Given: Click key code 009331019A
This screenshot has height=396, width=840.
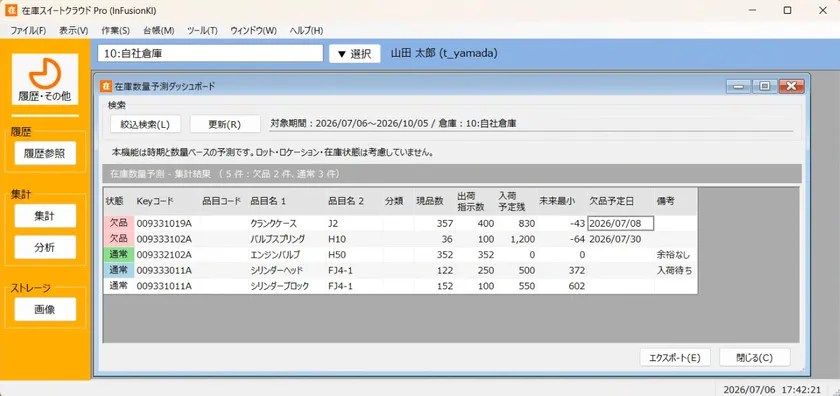Looking at the screenshot, I should (164, 223).
